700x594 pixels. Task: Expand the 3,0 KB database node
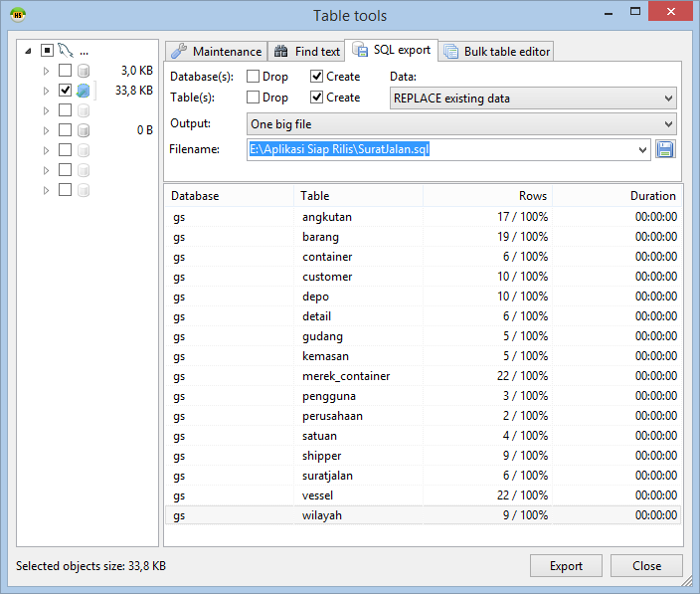coord(46,71)
